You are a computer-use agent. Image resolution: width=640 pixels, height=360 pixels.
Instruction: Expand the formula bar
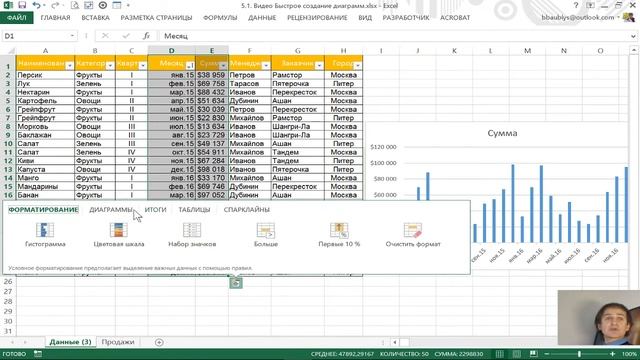click(x=633, y=36)
